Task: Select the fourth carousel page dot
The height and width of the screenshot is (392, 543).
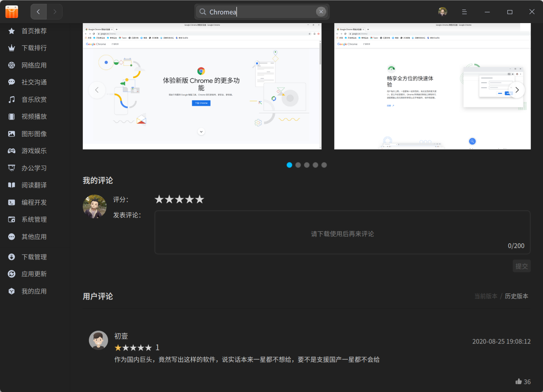Action: point(315,165)
